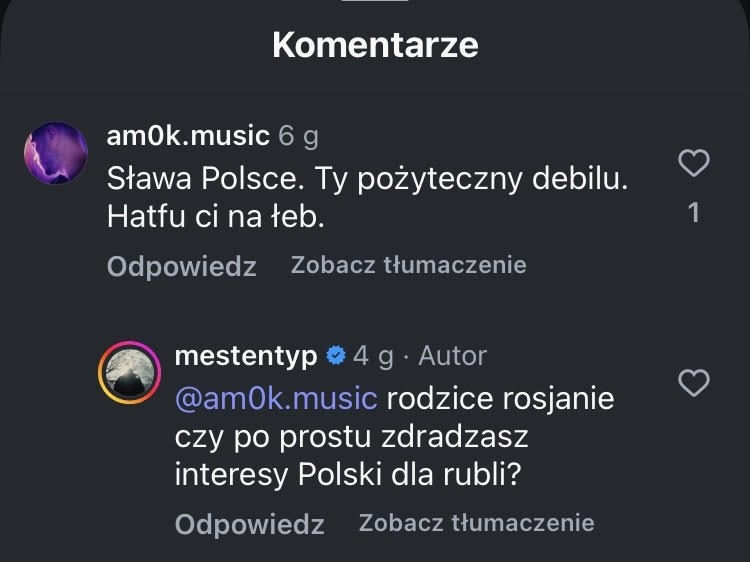Like the am0k.music comment with the heart
750x562 pixels.
(694, 163)
